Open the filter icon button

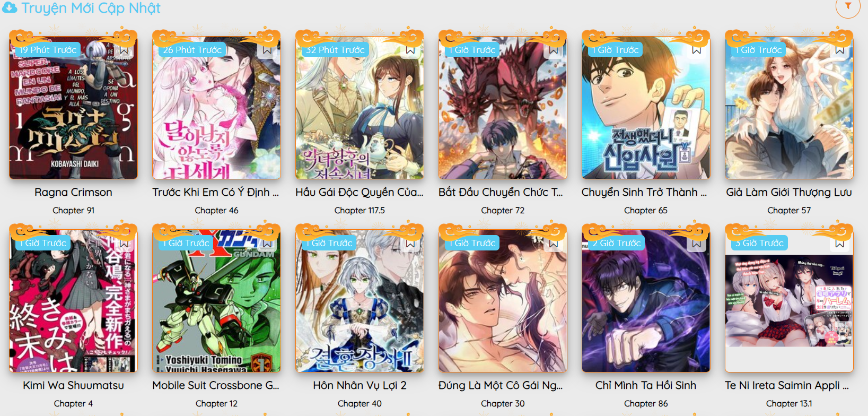(x=848, y=6)
